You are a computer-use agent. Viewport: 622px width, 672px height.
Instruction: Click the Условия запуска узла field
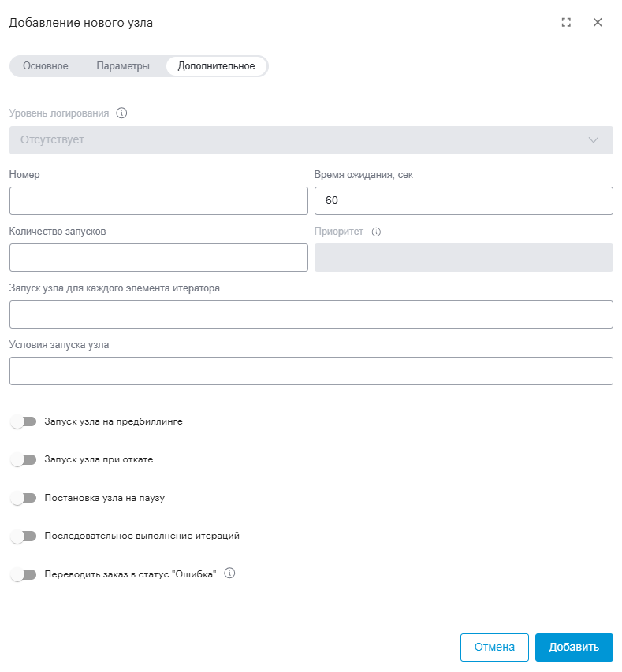click(x=311, y=371)
